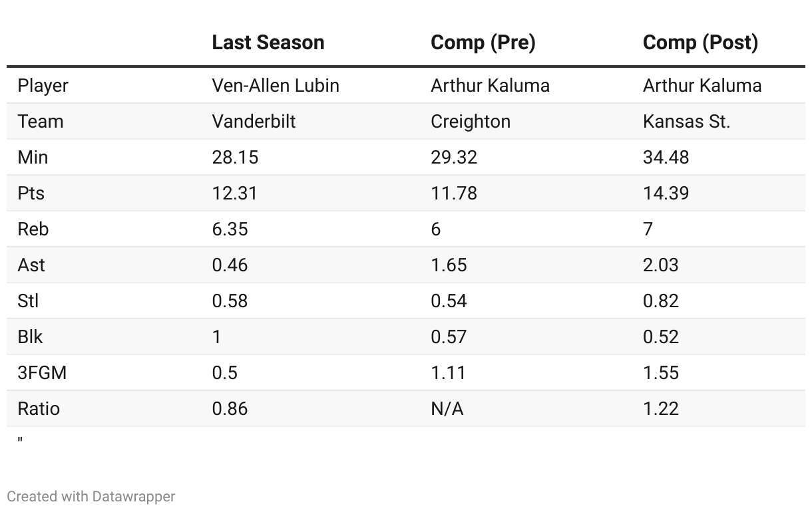The image size is (812, 512).
Task: Click the 'N/A' ratio cell
Action: click(447, 409)
